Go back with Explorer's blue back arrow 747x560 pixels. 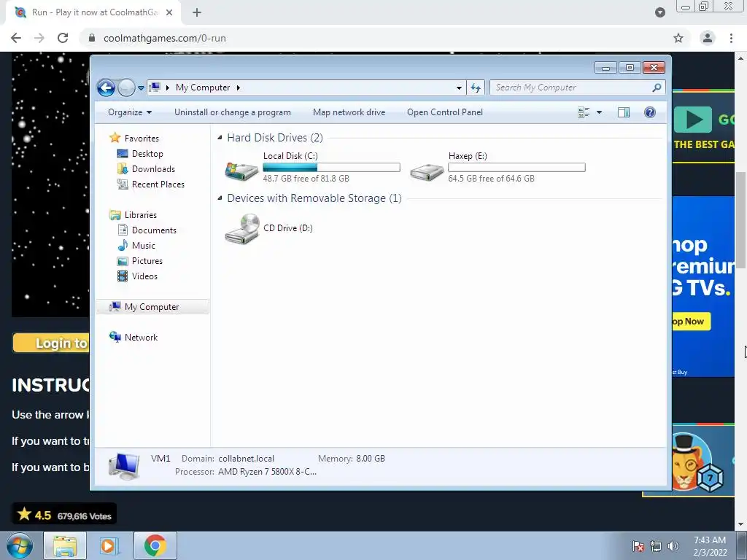pos(106,87)
